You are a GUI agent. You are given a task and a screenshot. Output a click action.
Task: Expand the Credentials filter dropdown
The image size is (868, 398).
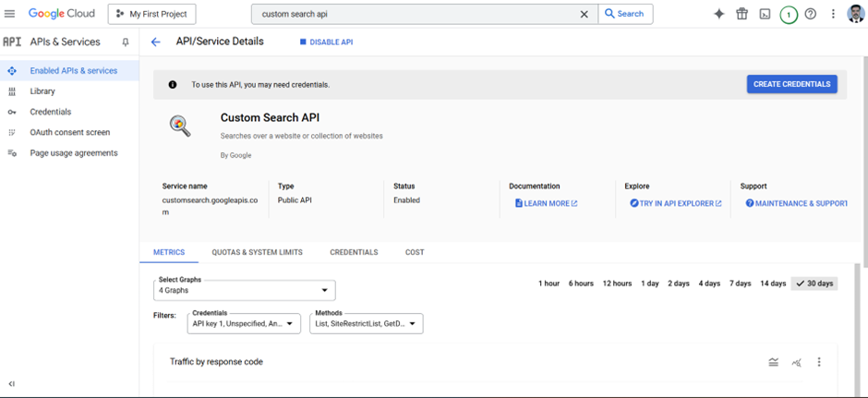pos(244,324)
